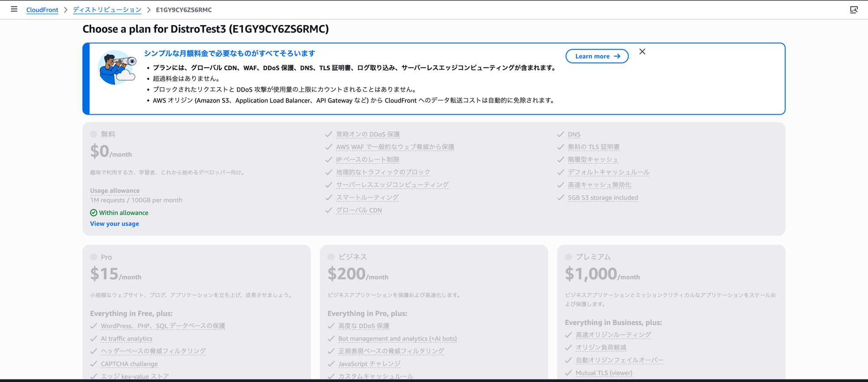Click 無料の TLS 証明書 feature
Image resolution: width=868 pixels, height=382 pixels.
[x=594, y=147]
